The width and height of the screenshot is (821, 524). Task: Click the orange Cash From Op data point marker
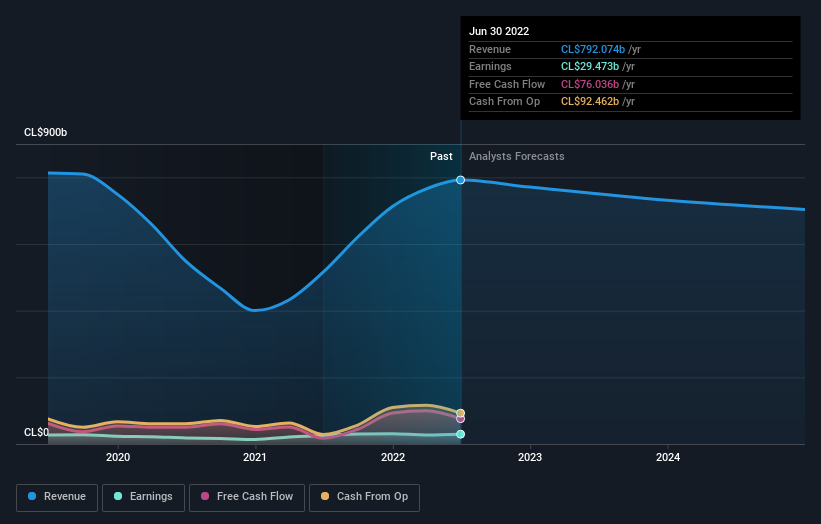[x=460, y=413]
